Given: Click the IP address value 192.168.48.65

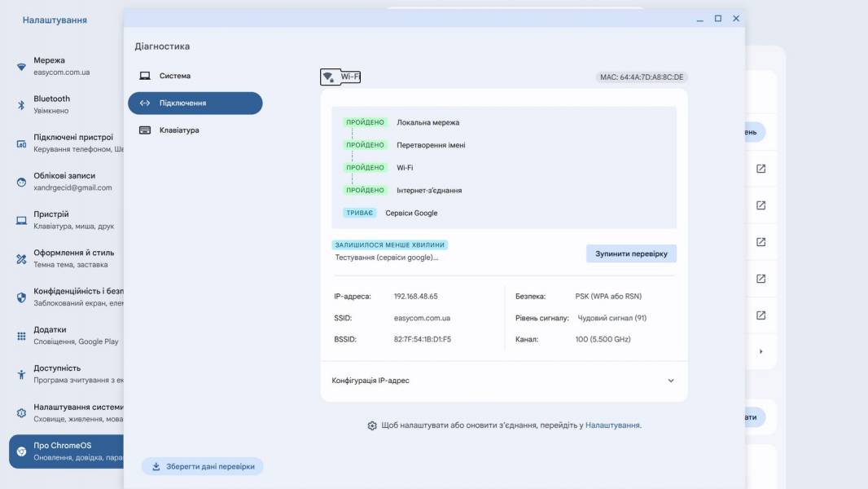Looking at the screenshot, I should tap(416, 297).
